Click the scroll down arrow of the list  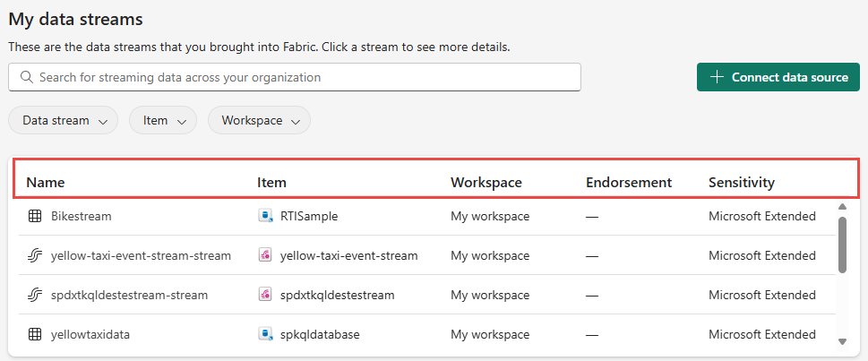pyautogui.click(x=842, y=340)
